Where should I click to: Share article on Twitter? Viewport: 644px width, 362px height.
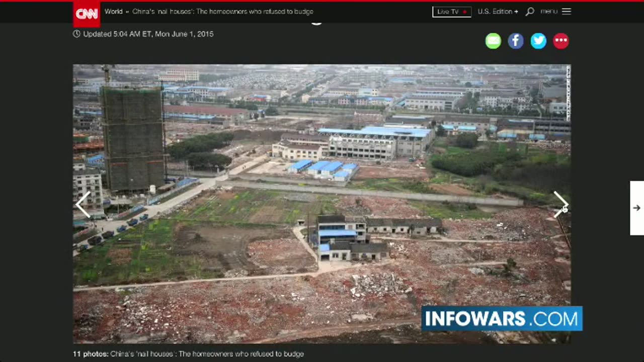[538, 41]
